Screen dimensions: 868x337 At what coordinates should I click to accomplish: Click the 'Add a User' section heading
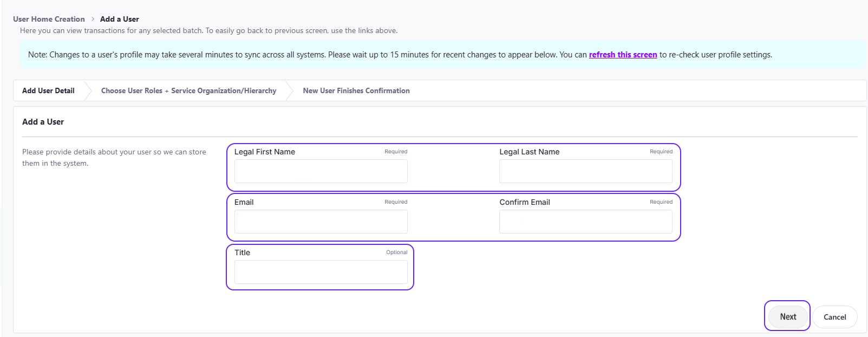(x=43, y=122)
